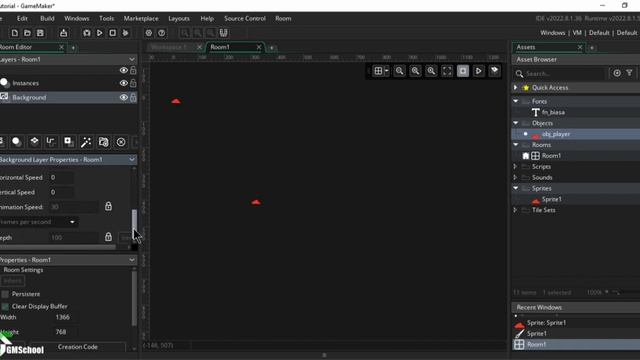Screen dimensions: 640x360
Task: Collapse the Objects folder
Action: (516, 123)
